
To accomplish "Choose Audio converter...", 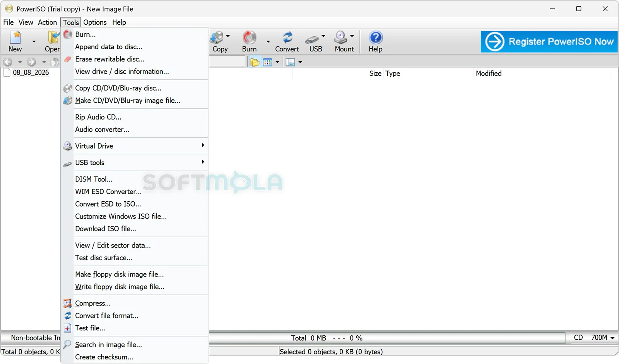I will coord(135,130).
